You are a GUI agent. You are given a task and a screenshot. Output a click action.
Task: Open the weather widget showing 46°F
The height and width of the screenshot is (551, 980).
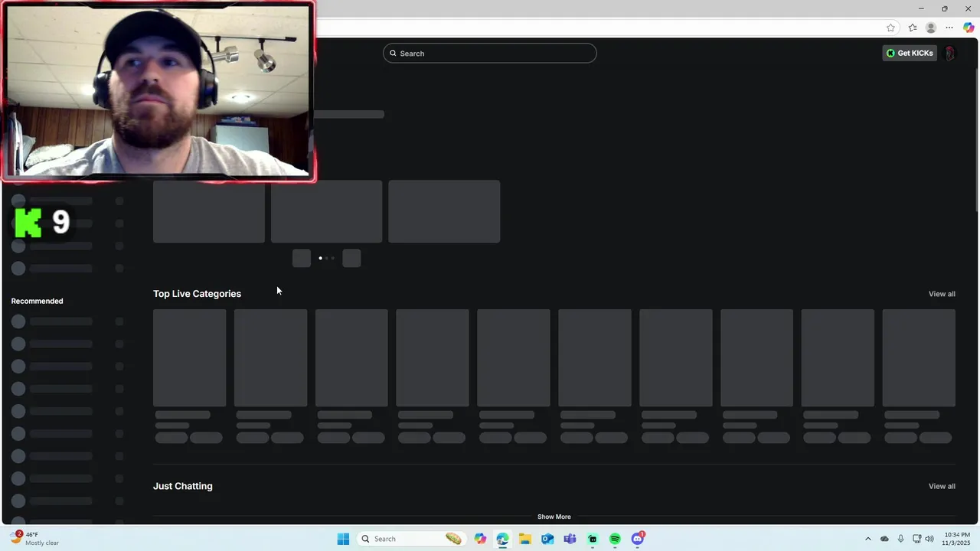pos(34,539)
